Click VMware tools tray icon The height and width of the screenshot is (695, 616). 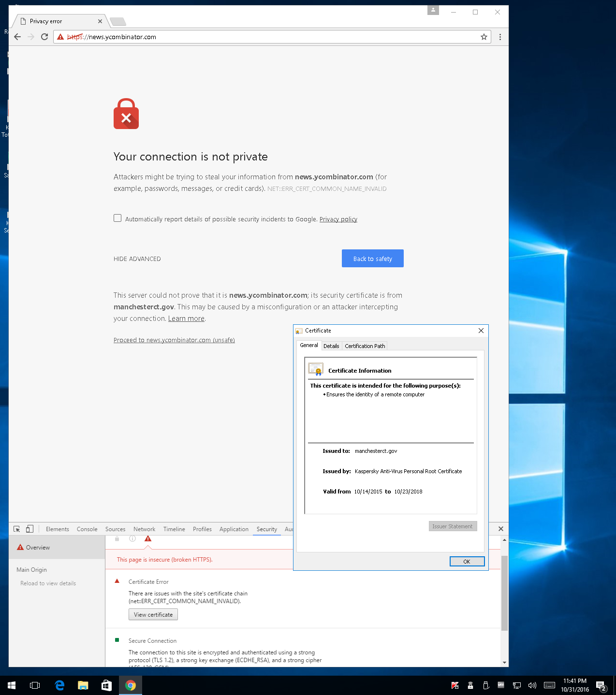(x=501, y=685)
